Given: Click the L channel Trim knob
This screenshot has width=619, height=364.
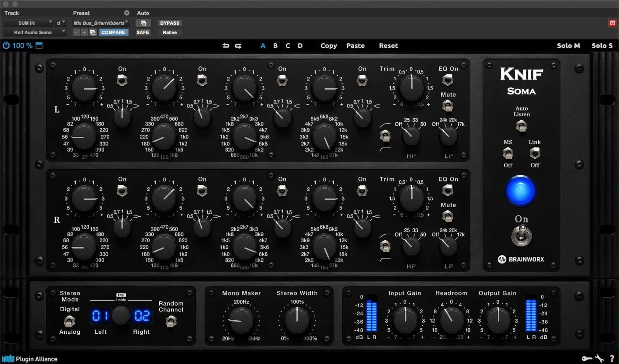Looking at the screenshot, I should (x=411, y=88).
